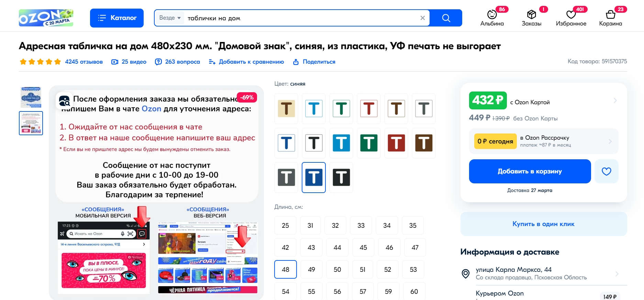Choose solid brown T swatch

tap(424, 143)
